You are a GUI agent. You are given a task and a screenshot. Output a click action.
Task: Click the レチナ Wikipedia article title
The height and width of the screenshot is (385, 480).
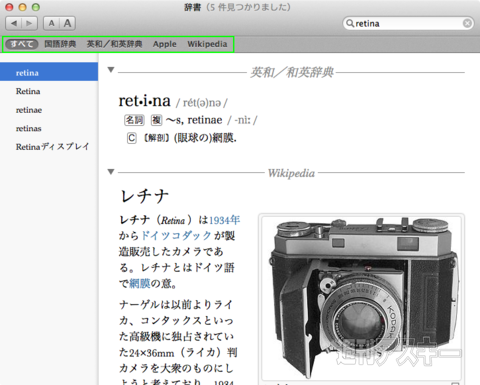145,196
